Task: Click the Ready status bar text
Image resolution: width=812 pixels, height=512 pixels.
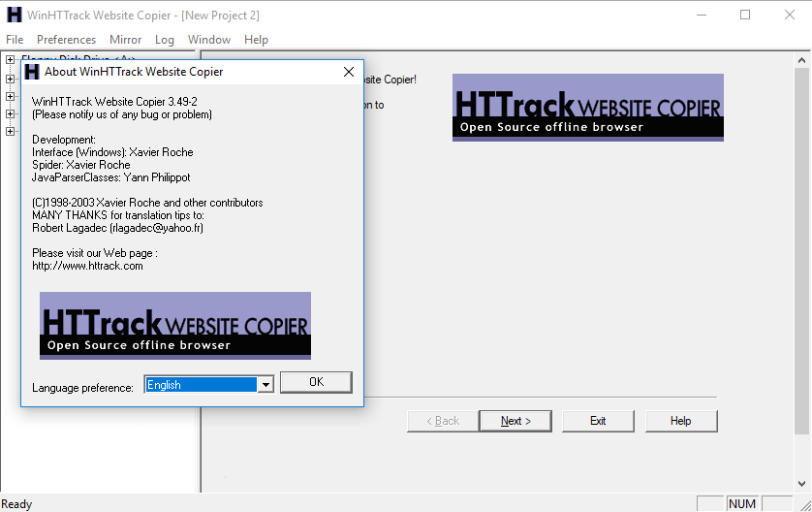Action: 16,504
